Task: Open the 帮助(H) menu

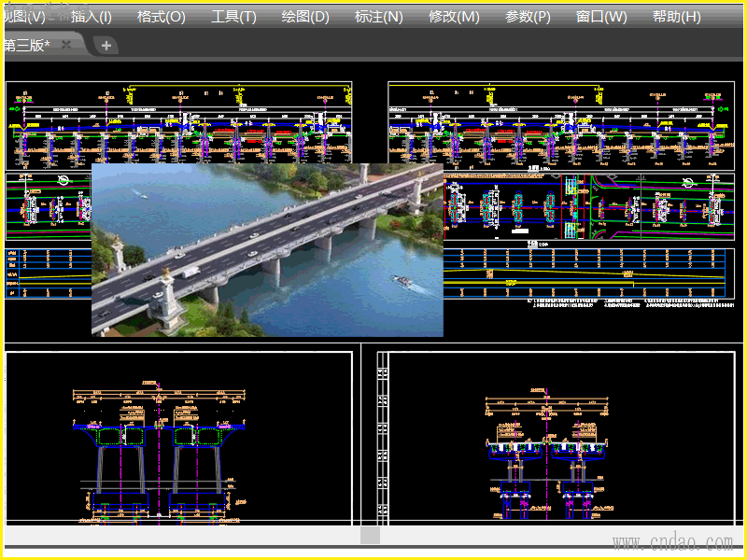Action: (676, 17)
